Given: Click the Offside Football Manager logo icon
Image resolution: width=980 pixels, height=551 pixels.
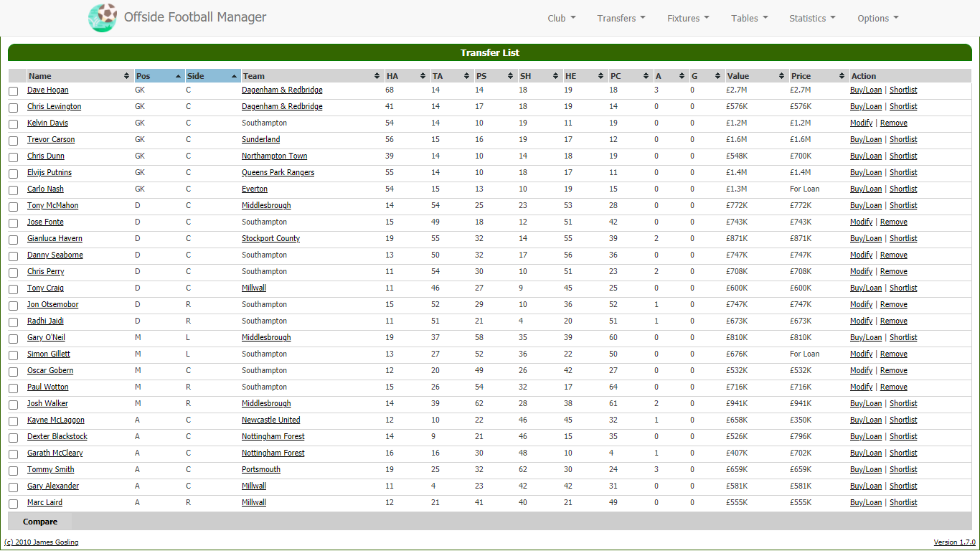Looking at the screenshot, I should point(102,18).
